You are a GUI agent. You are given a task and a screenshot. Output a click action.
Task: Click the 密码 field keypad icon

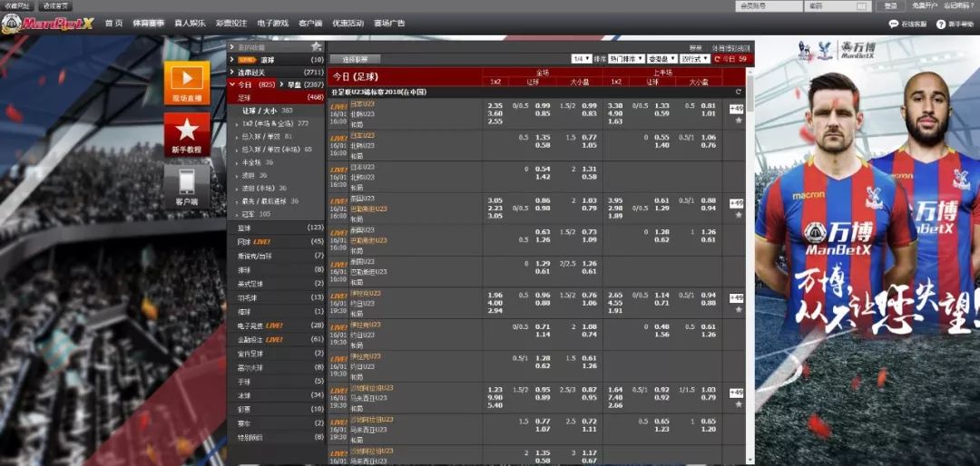tap(861, 6)
